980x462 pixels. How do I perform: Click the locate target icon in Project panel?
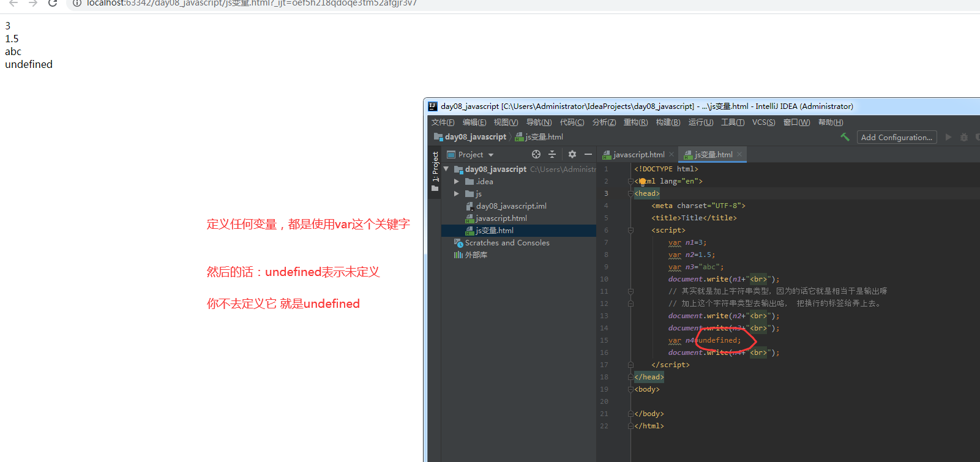(x=536, y=154)
